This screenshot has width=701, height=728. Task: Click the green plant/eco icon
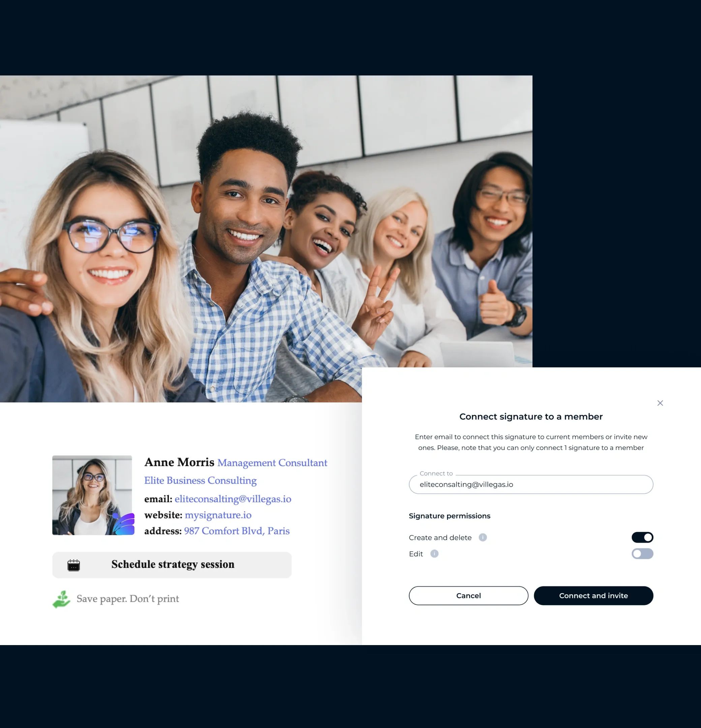click(60, 599)
